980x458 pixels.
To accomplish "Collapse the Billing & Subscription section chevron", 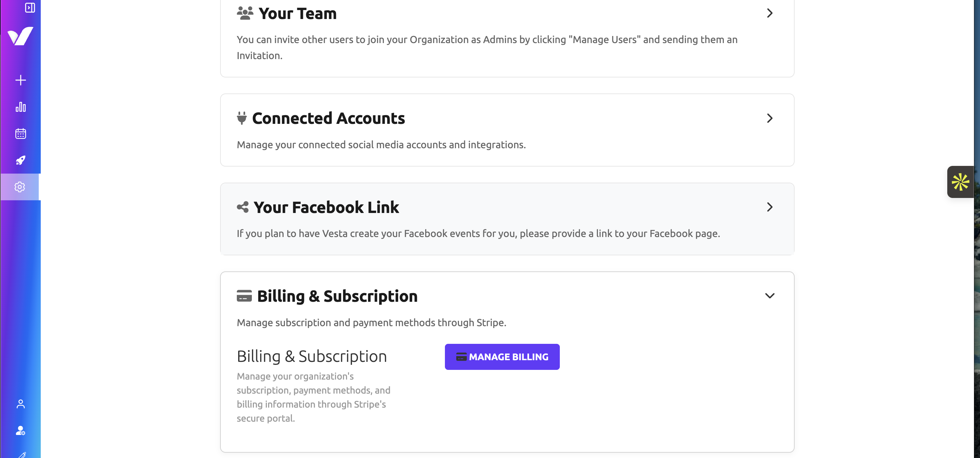I will 770,296.
